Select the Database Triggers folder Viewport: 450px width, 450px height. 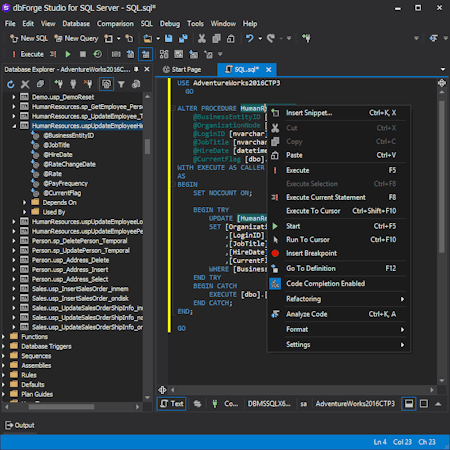click(46, 346)
